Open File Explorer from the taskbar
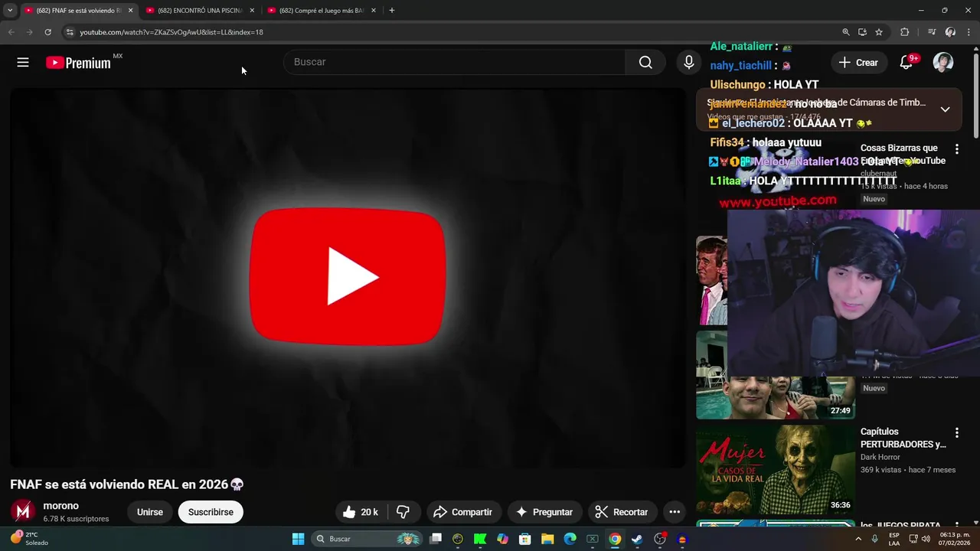The width and height of the screenshot is (980, 551). (x=547, y=539)
